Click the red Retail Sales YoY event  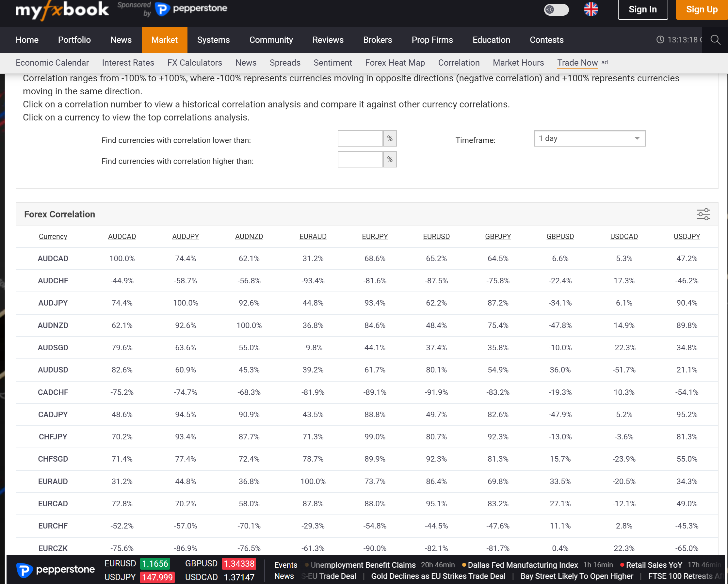pyautogui.click(x=654, y=565)
